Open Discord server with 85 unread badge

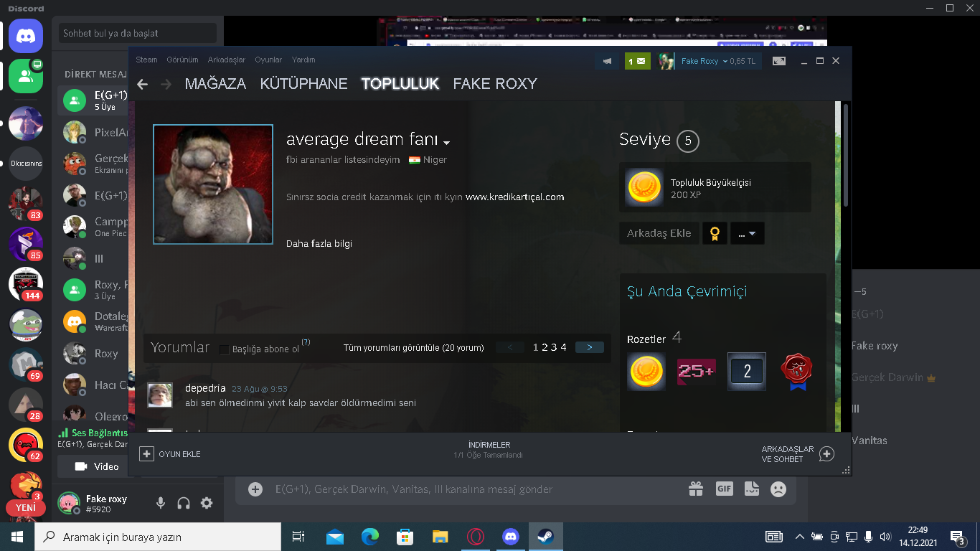[26, 244]
